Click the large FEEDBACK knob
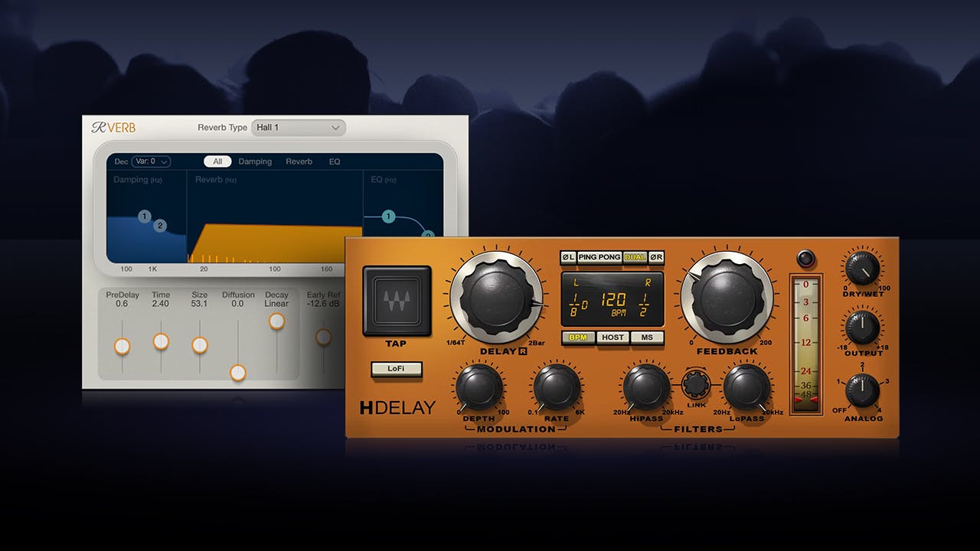This screenshot has height=551, width=980. 727,297
